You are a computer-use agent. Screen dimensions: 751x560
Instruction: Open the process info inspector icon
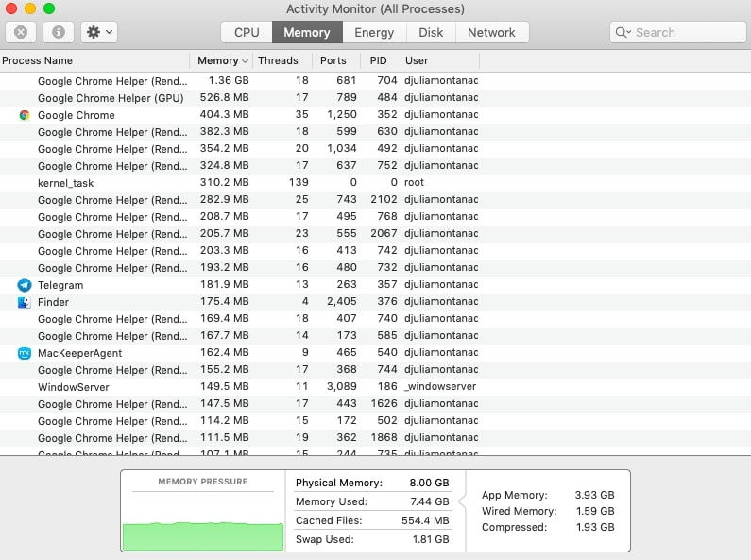pos(59,32)
